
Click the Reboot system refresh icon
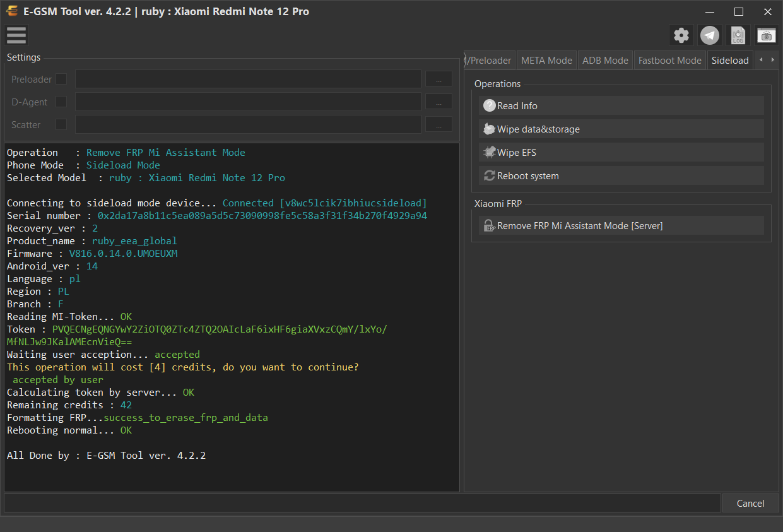[x=490, y=176]
